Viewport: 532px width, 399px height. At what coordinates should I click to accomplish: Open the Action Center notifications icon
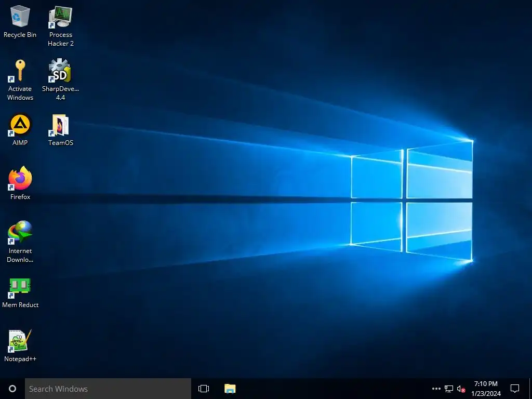coord(515,389)
